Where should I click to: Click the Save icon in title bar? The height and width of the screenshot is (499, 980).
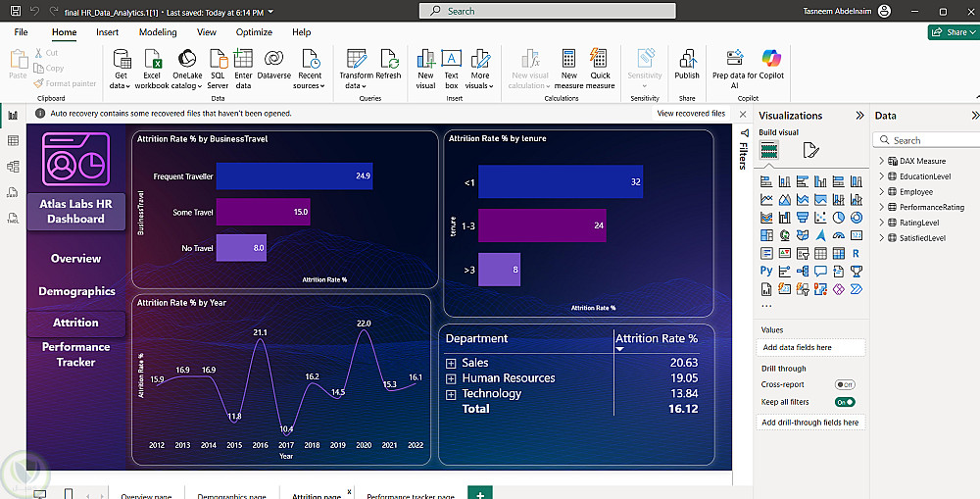(x=16, y=11)
